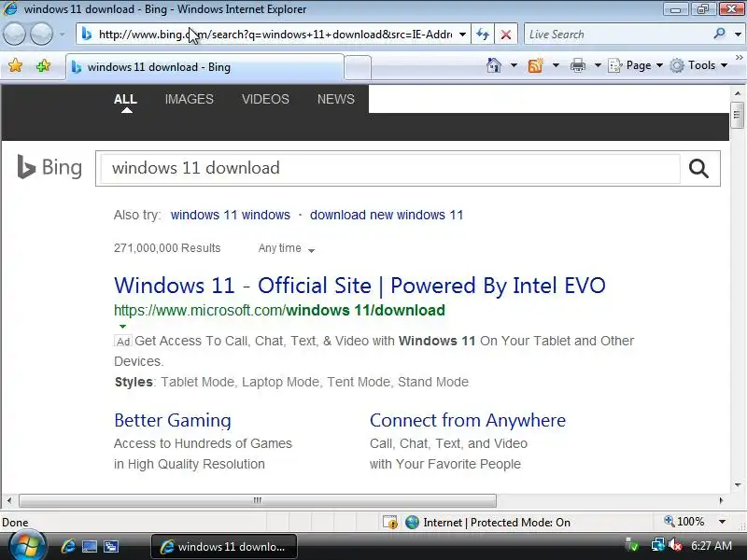Expand the Home button dropdown arrow
This screenshot has width=747, height=560.
tap(514, 65)
